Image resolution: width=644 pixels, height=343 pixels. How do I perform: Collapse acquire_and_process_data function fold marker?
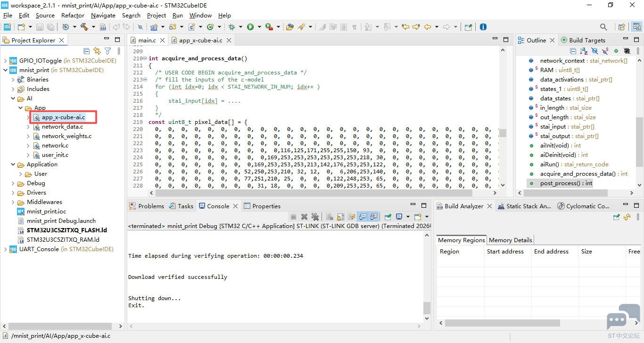(x=144, y=58)
